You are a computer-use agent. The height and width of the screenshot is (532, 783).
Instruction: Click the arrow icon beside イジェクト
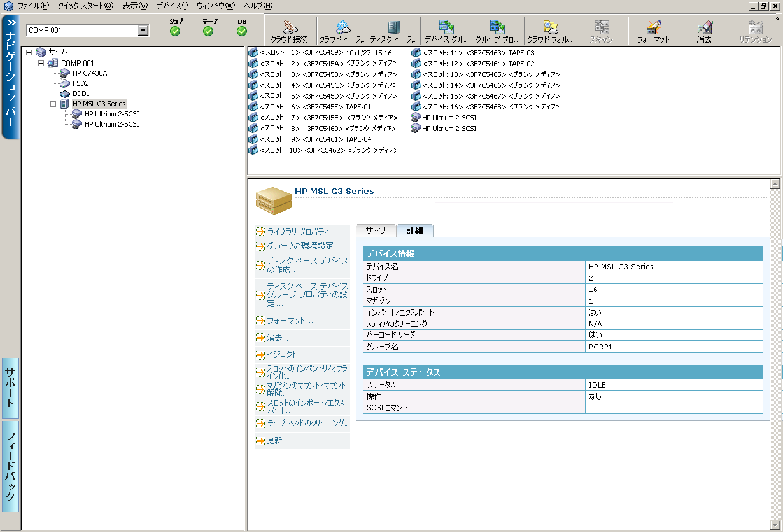point(260,355)
